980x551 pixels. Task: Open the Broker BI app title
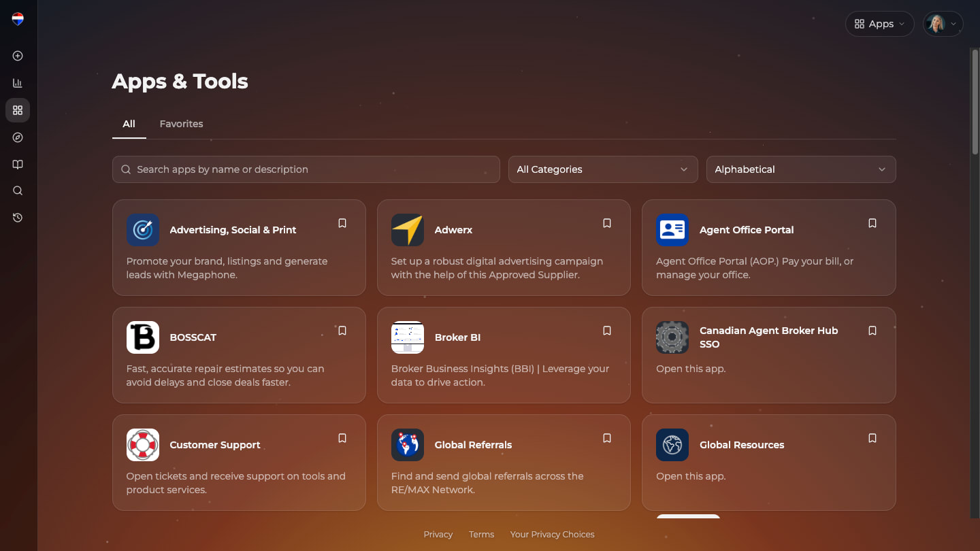click(457, 337)
